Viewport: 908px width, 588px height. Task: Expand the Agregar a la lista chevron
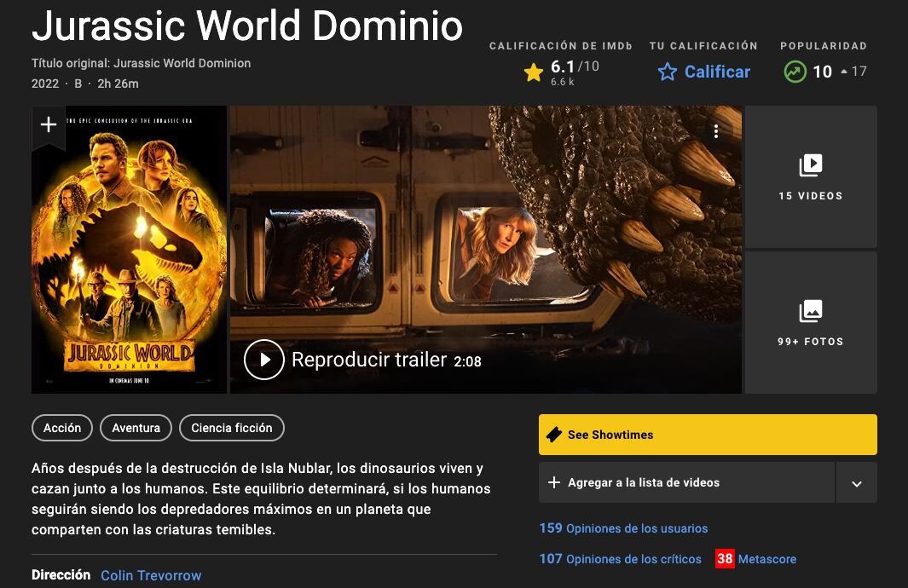(x=855, y=482)
